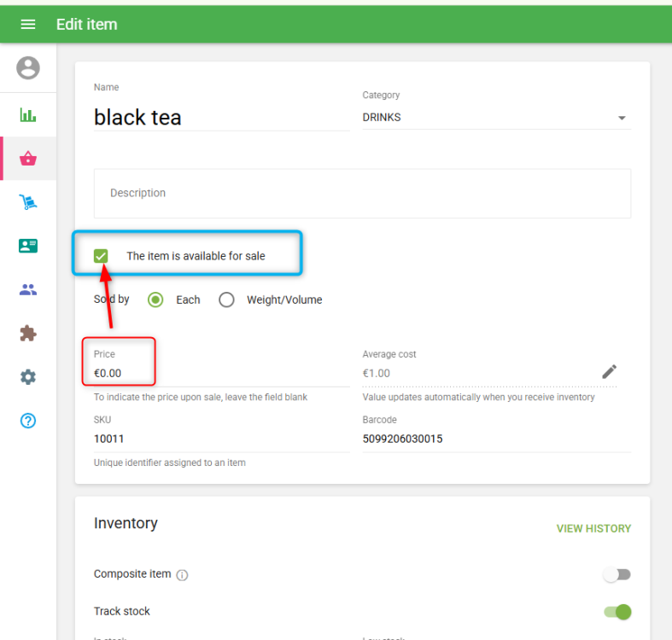Turn off the Track stock toggle

616,611
